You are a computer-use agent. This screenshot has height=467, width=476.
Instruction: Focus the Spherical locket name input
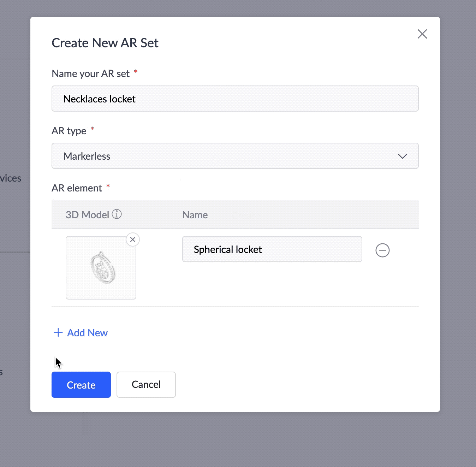tap(272, 249)
